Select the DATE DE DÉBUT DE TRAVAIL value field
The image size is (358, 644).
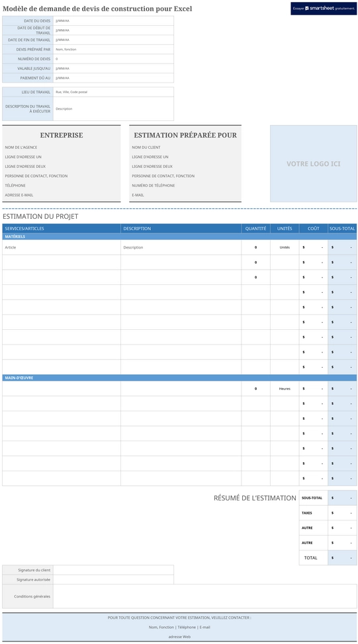113,30
